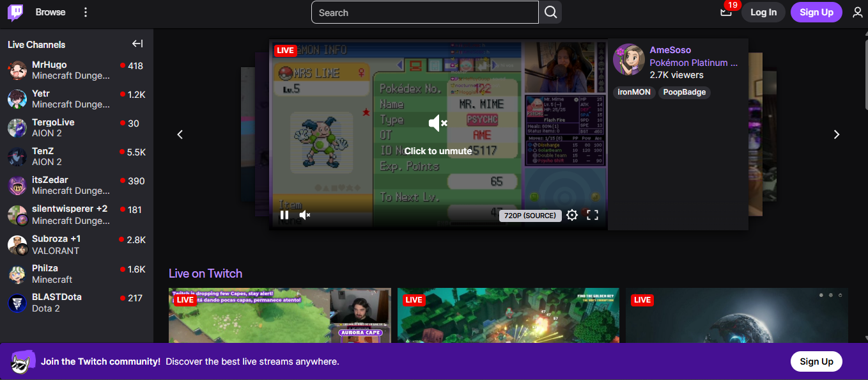Click the TergoLive channel name
This screenshot has width=868, height=380.
click(x=53, y=122)
